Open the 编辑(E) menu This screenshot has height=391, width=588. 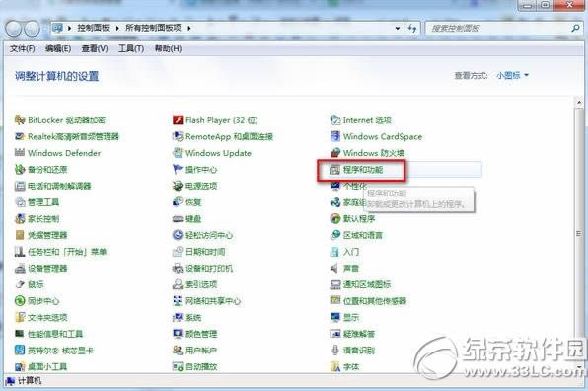pyautogui.click(x=58, y=48)
